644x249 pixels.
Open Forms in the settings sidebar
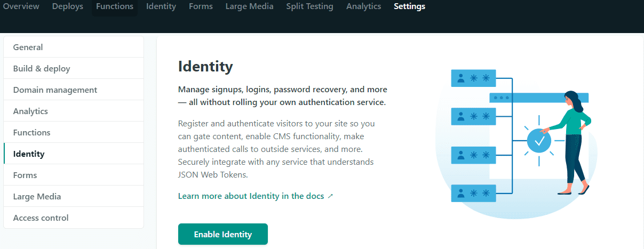point(25,175)
